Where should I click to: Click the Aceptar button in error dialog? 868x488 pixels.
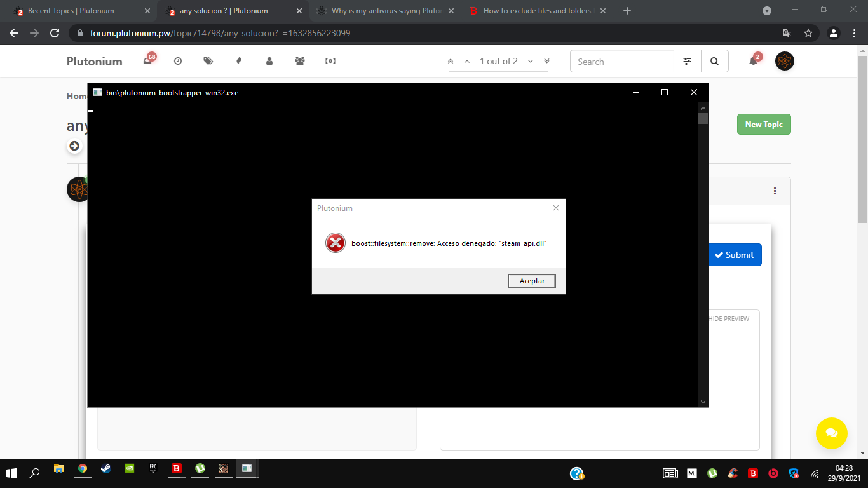532,281
